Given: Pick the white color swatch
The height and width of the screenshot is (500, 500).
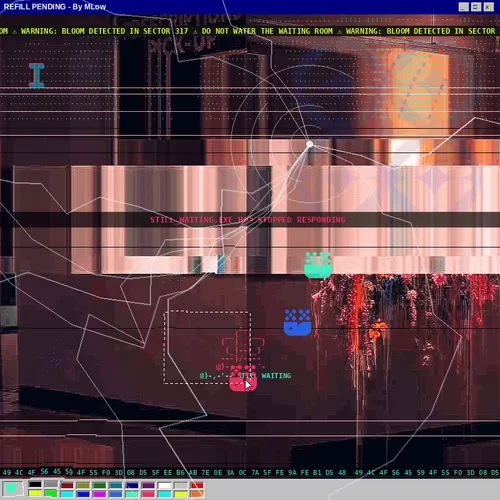Looking at the screenshot, I should (164, 485).
